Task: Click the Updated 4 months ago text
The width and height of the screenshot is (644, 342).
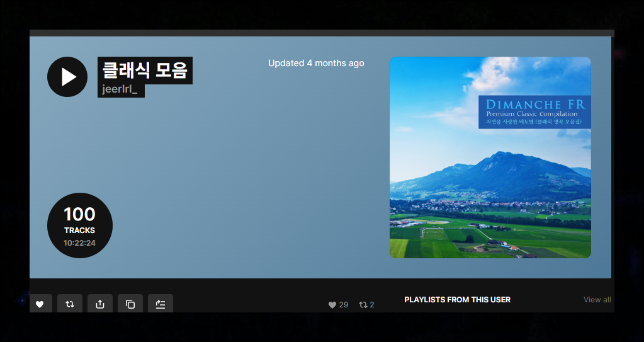Action: coord(316,64)
